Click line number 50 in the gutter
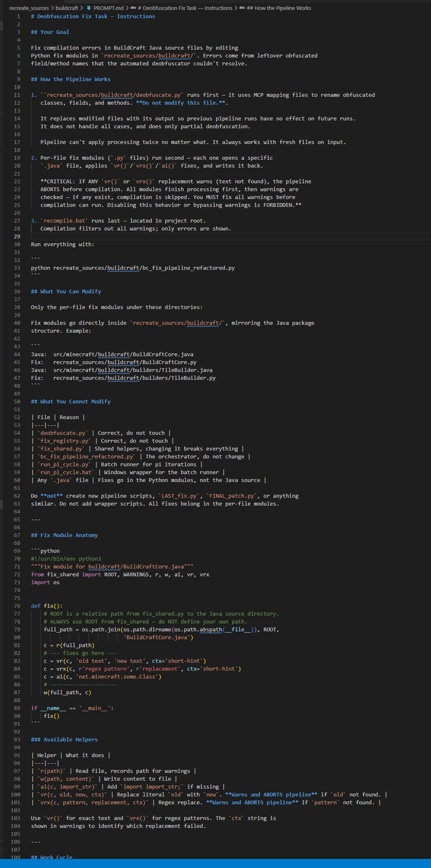Screen dimensions: 431x868 coord(17,402)
